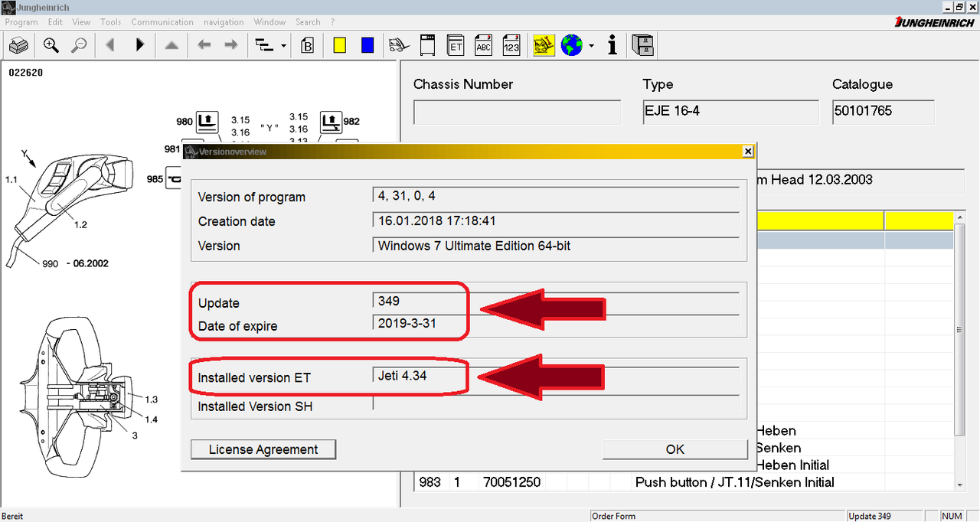The width and height of the screenshot is (980, 522).
Task: Click the blank sheet icon beside ET
Action: point(428,46)
